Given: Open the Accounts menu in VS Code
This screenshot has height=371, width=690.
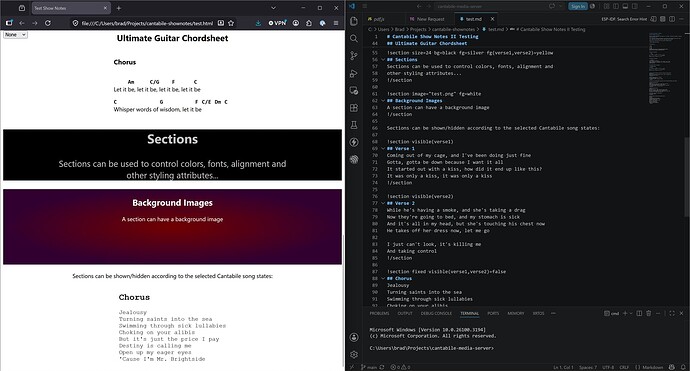Looking at the screenshot, I should (x=354, y=337).
